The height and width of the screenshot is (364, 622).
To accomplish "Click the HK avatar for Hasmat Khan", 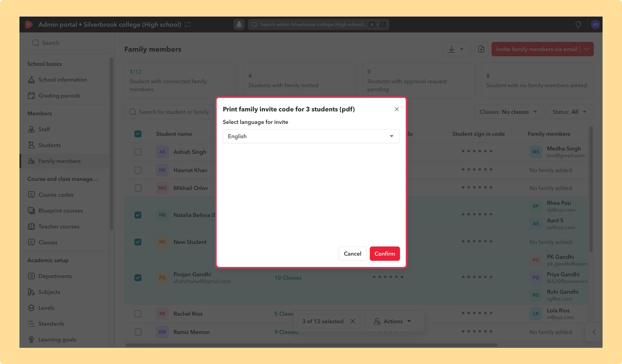I will [x=162, y=170].
